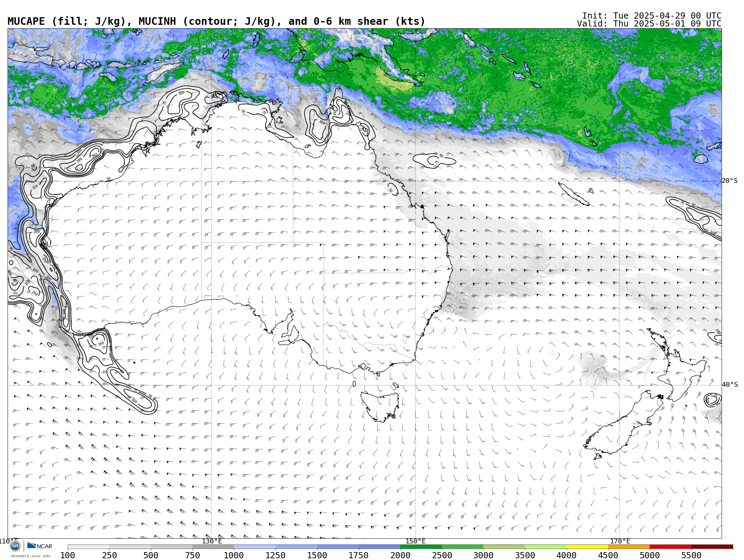The image size is (744, 560).
Task: Click the colorbar label 5500
Action: 691,555
